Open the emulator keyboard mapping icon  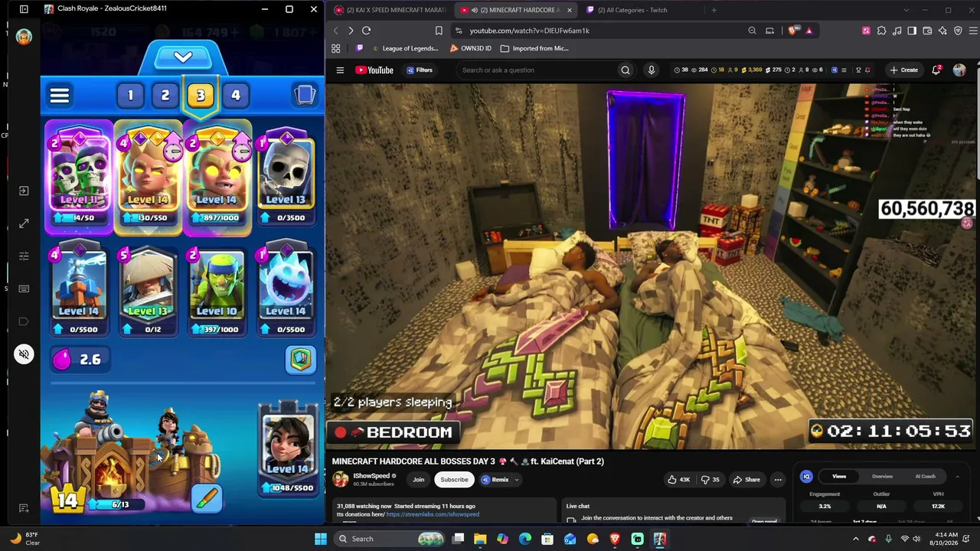coord(24,289)
